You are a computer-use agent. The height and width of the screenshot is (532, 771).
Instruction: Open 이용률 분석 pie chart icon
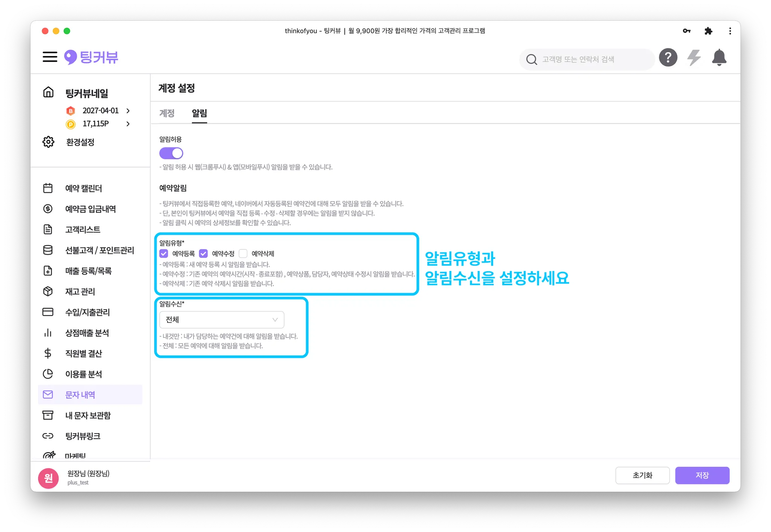pyautogui.click(x=48, y=374)
